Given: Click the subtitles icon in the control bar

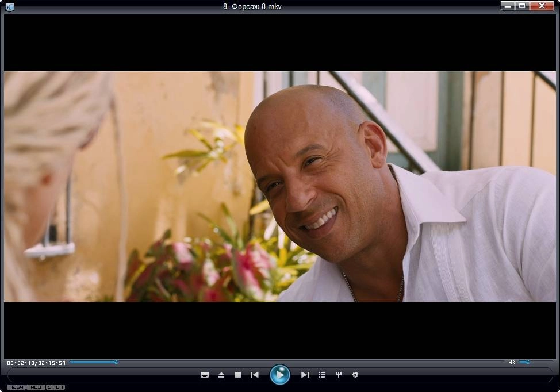Looking at the screenshot, I should (x=205, y=375).
